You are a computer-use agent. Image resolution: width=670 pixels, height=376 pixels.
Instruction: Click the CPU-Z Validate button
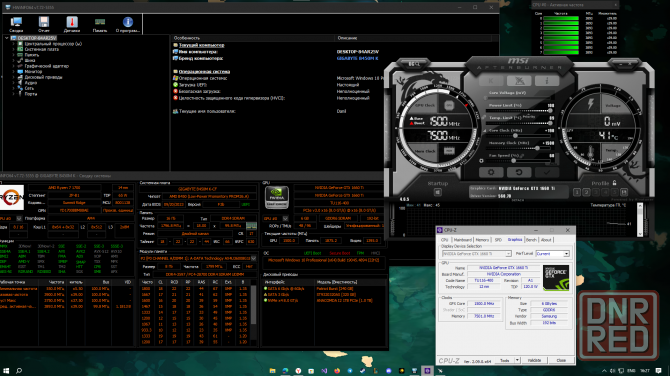[x=534, y=360]
